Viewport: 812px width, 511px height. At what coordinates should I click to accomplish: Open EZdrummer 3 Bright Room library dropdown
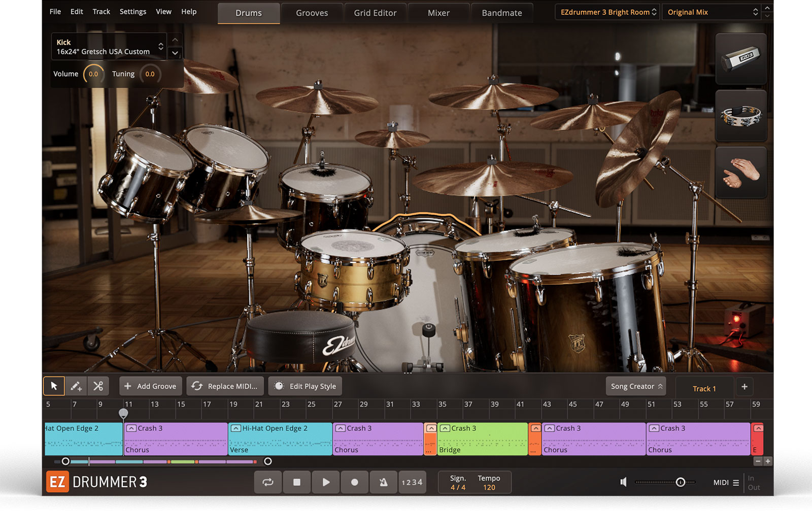click(608, 12)
